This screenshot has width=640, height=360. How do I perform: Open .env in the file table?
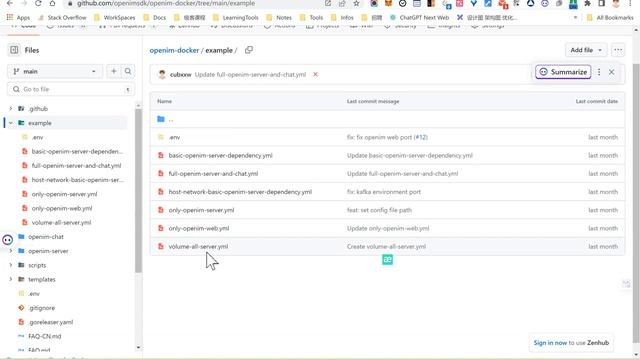click(174, 137)
